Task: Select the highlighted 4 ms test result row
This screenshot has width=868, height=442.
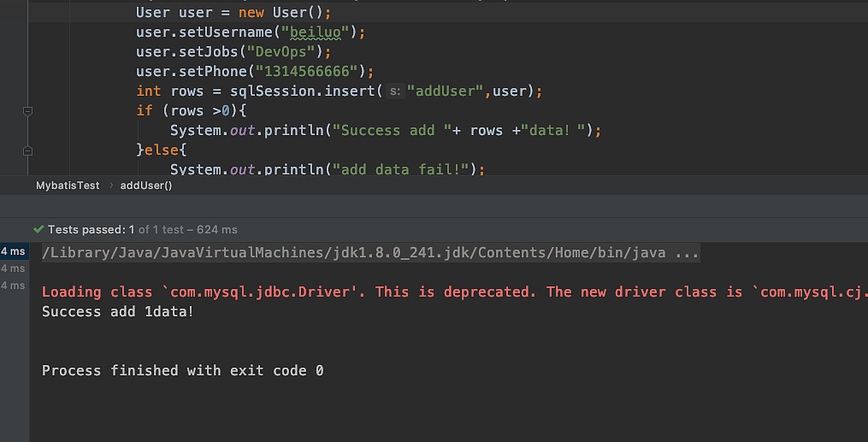Action: tap(13, 250)
